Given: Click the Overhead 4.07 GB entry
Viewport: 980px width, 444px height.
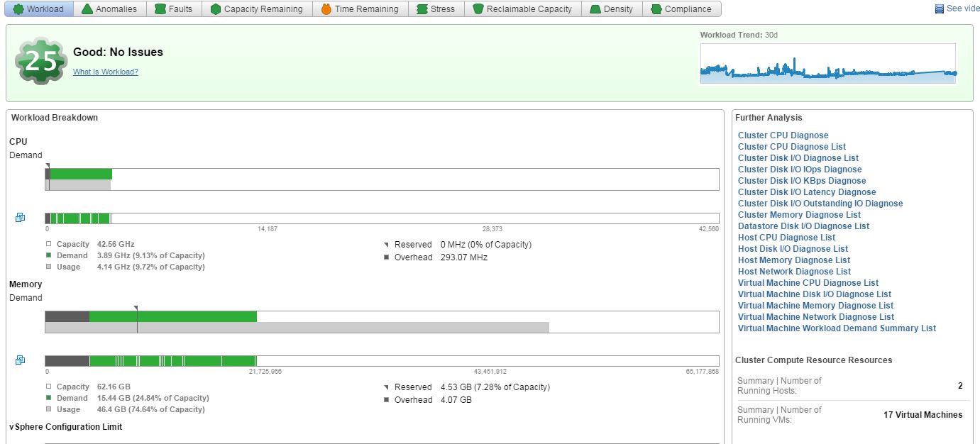Looking at the screenshot, I should (x=427, y=400).
